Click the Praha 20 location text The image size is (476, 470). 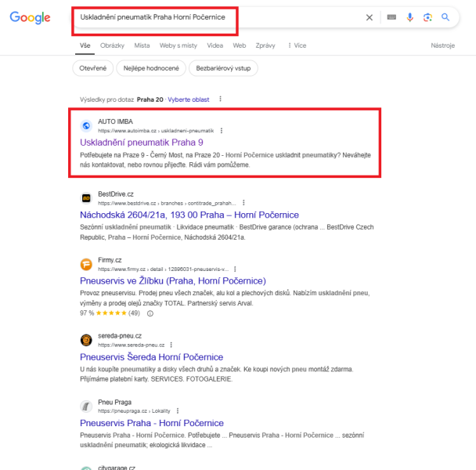150,99
